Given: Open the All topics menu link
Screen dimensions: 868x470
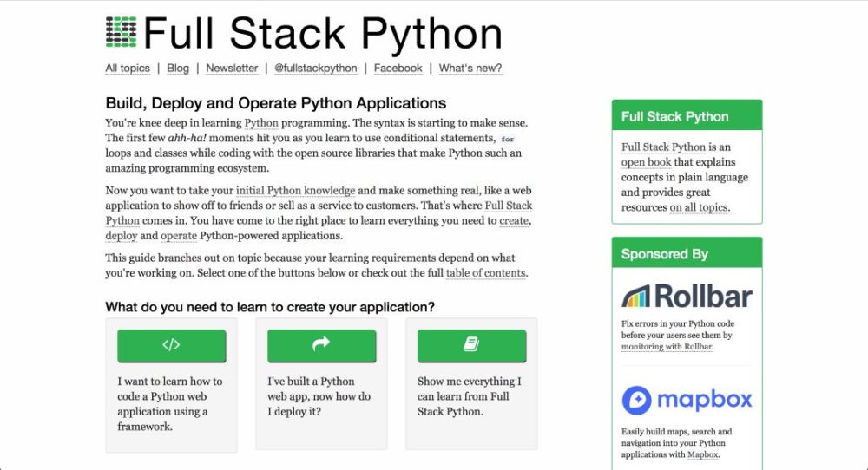Looking at the screenshot, I should [x=128, y=69].
